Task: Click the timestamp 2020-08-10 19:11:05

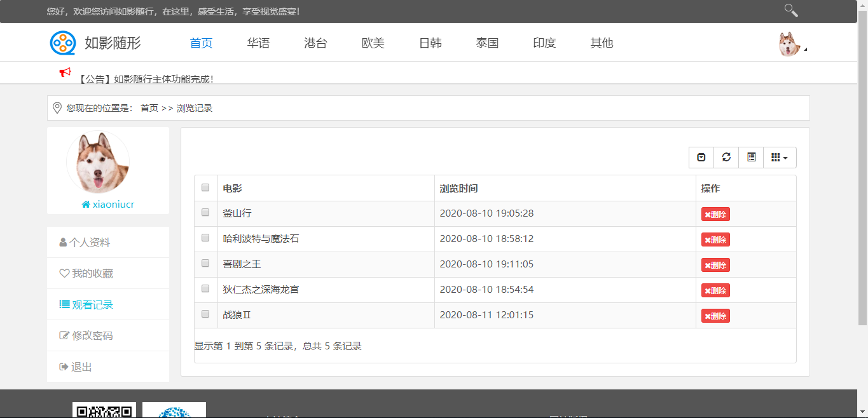Action: 486,264
